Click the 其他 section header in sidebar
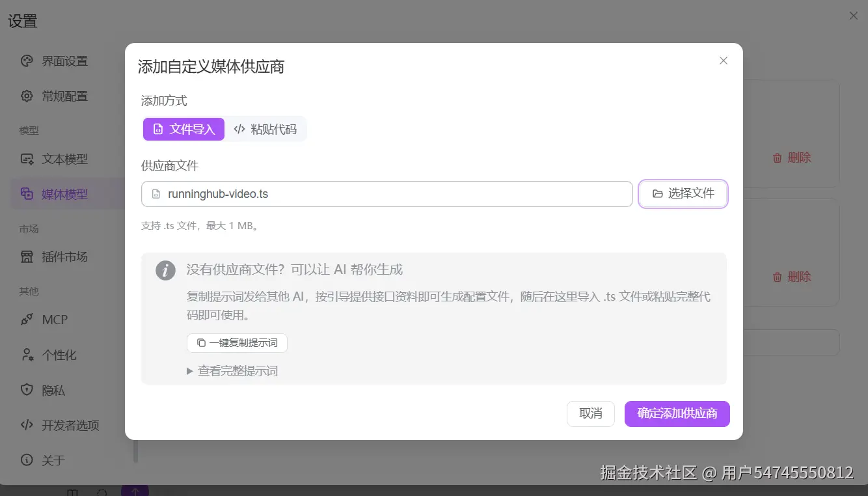 29,292
